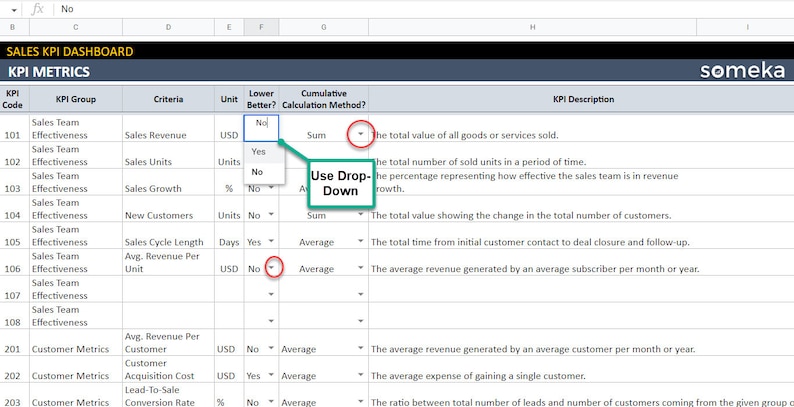This screenshot has height=407, width=794.
Task: Select KPI code 105 cell
Action: point(15,235)
